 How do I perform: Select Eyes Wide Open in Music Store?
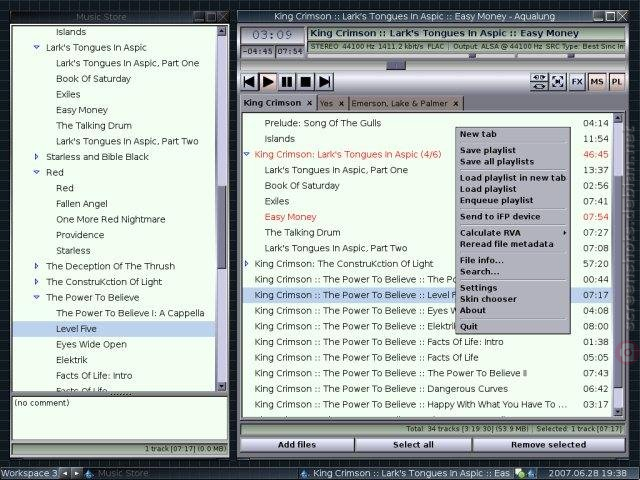[x=91, y=344]
